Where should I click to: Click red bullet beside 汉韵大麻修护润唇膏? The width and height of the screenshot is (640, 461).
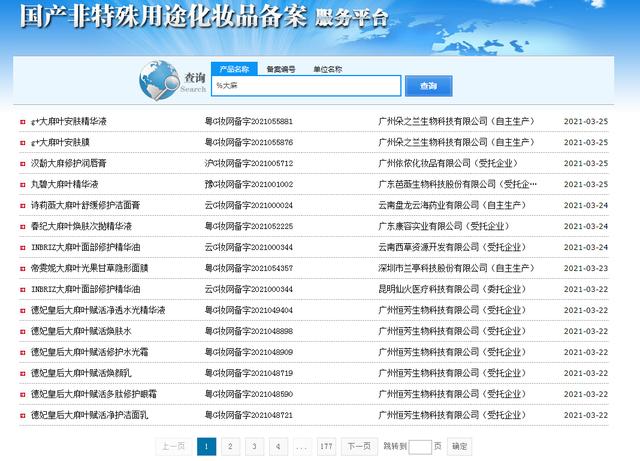23,164
